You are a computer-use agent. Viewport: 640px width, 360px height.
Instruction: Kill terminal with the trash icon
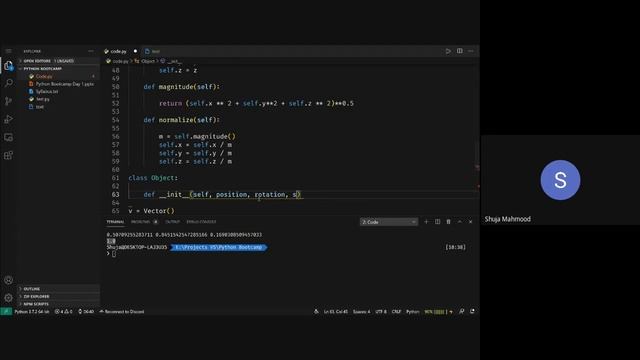coord(449,222)
